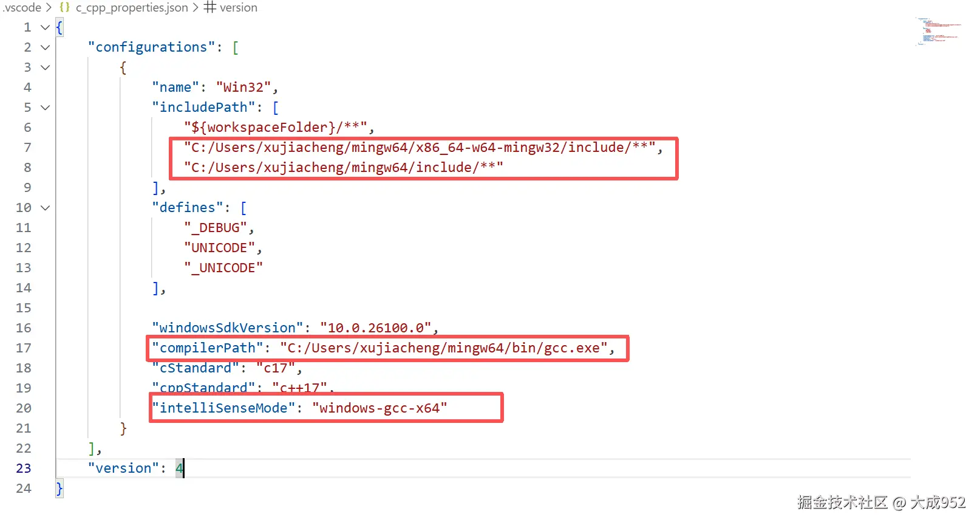This screenshot has width=980, height=525.
Task: Place cursor on "cppStandard" key
Action: point(203,388)
